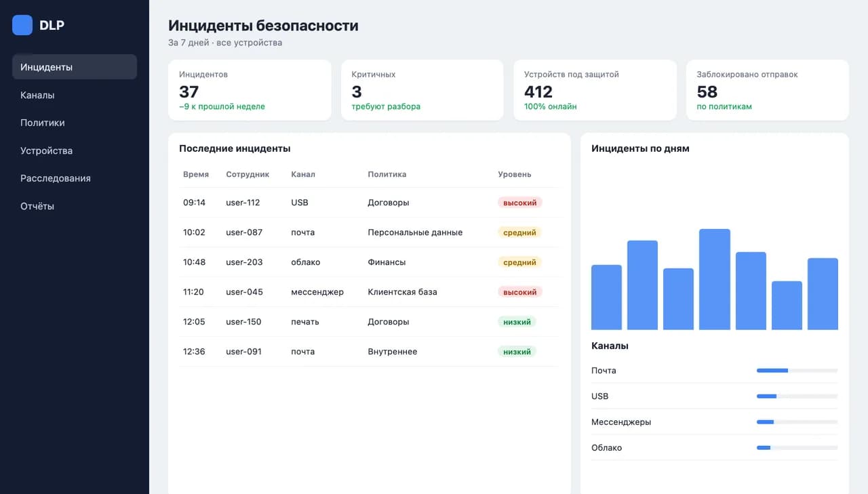Click the Канал column header
The height and width of the screenshot is (494, 868).
[303, 174]
